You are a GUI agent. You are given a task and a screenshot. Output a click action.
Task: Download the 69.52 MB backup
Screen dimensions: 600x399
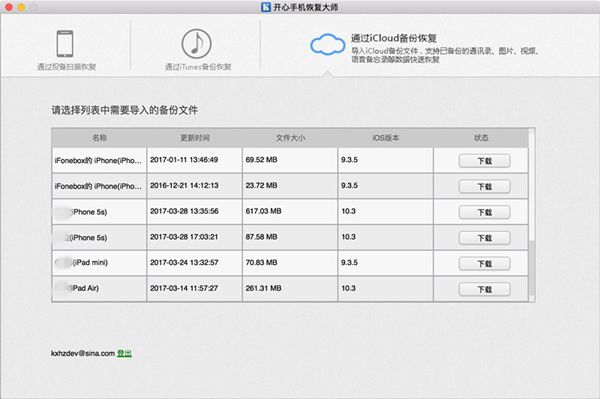484,161
